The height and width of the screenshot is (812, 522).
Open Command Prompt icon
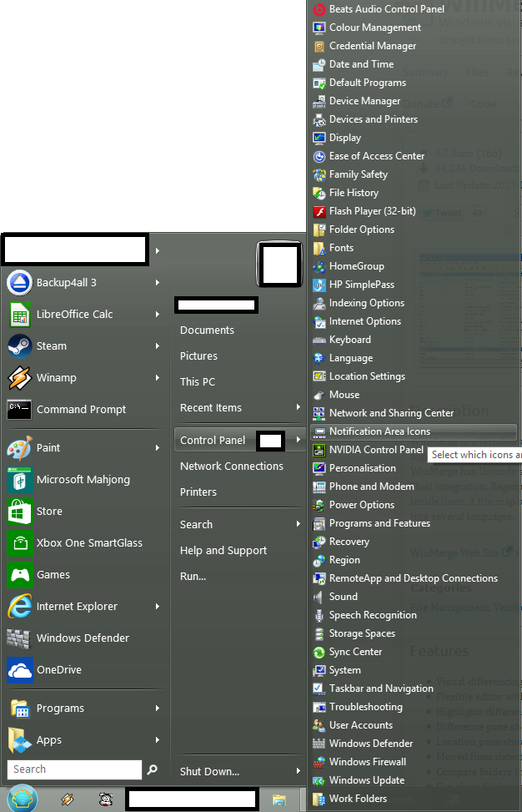click(20, 410)
